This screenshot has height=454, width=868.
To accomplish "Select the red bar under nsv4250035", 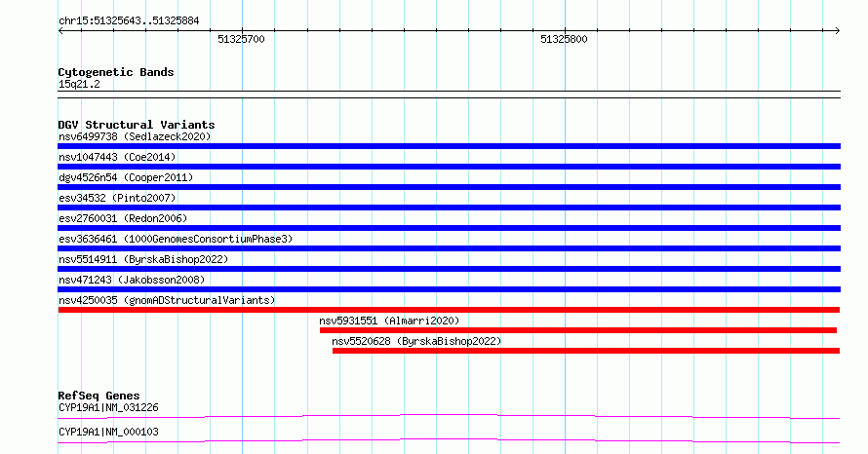I will coord(449,310).
